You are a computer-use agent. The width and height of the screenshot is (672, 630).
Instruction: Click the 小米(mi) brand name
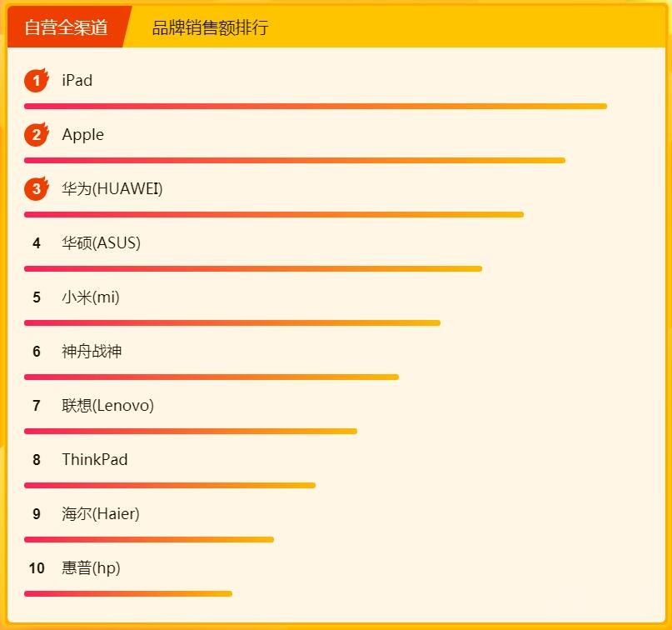[x=91, y=297]
